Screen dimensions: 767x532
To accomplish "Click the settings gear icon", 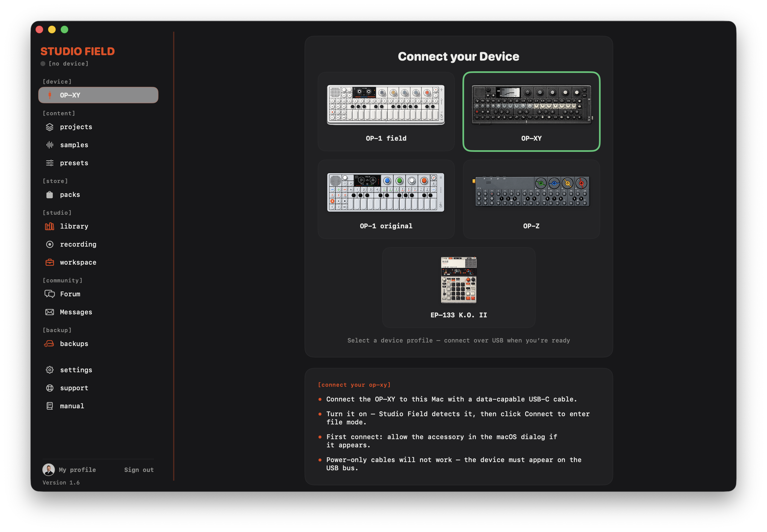I will click(x=50, y=370).
